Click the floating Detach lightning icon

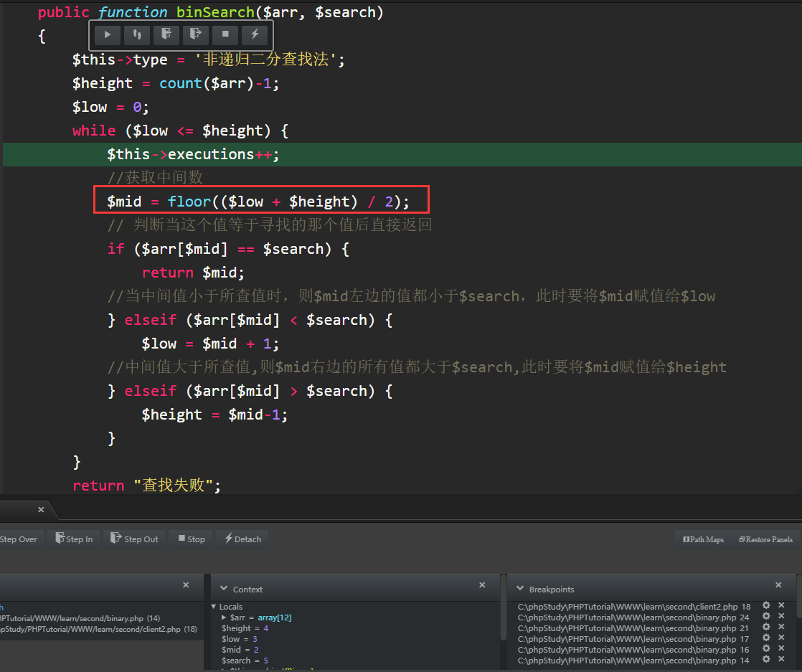tap(254, 34)
